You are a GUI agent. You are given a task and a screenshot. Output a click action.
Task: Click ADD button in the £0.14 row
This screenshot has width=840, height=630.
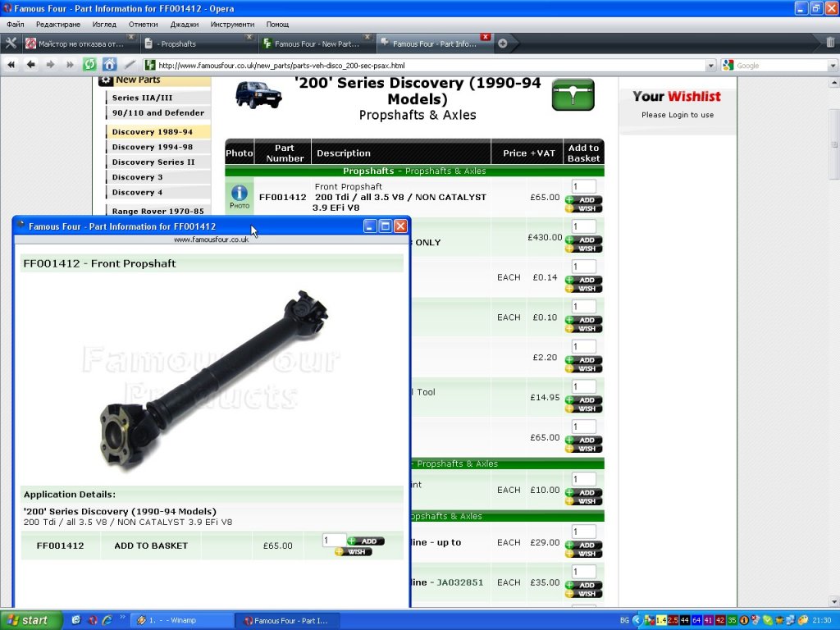coord(583,281)
